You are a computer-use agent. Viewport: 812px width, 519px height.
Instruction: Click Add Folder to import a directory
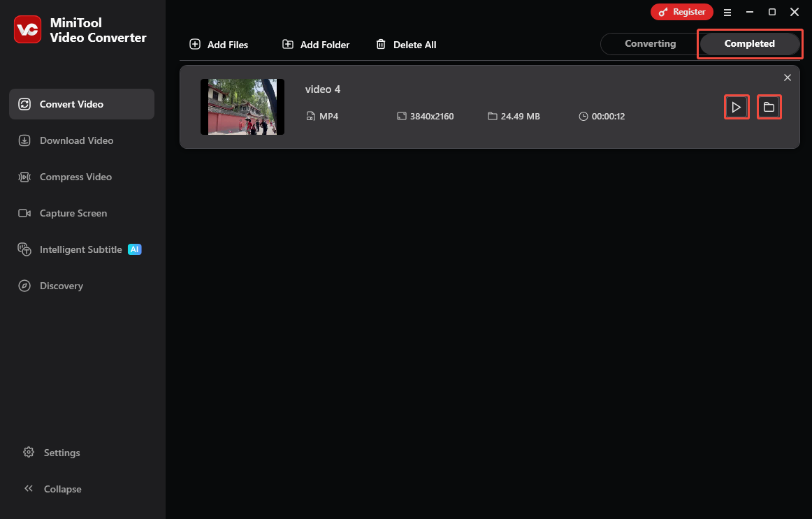coord(315,44)
